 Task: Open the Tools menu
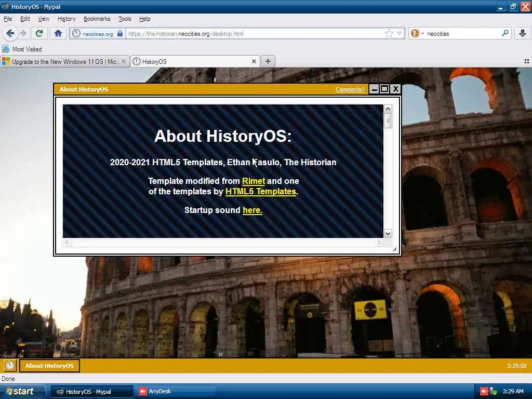[x=125, y=19]
